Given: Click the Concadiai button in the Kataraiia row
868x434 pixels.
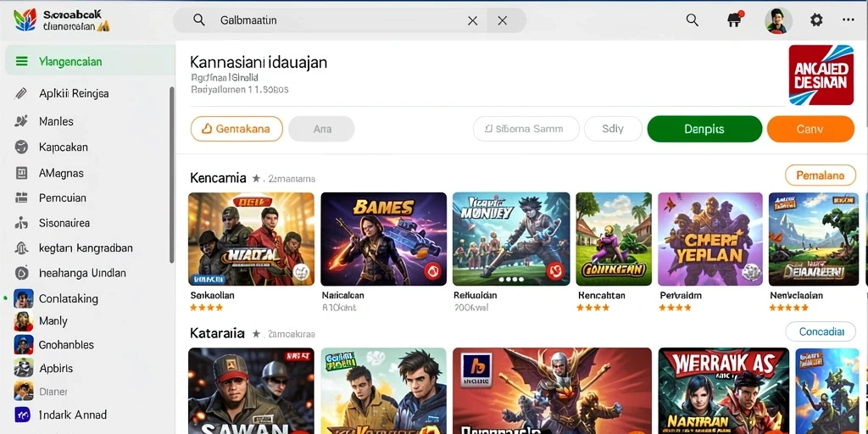Looking at the screenshot, I should coord(821,332).
